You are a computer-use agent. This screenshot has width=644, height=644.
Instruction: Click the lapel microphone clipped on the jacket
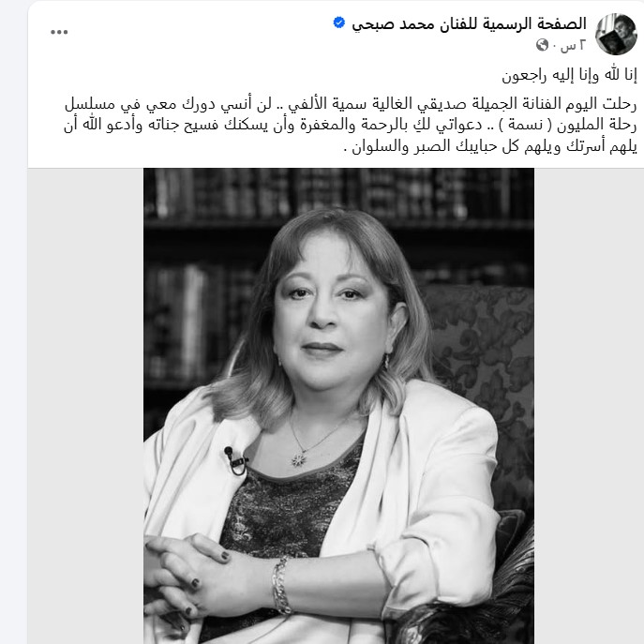point(235,460)
